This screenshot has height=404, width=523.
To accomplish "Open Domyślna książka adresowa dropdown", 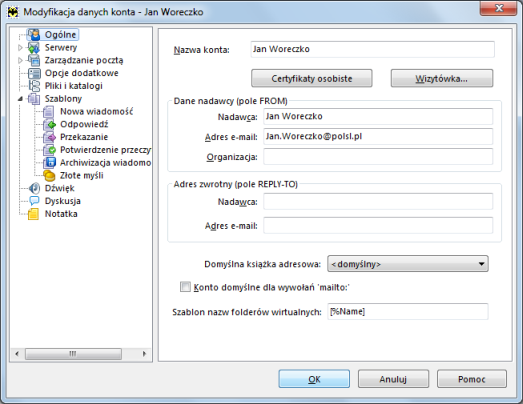I will tap(408, 264).
